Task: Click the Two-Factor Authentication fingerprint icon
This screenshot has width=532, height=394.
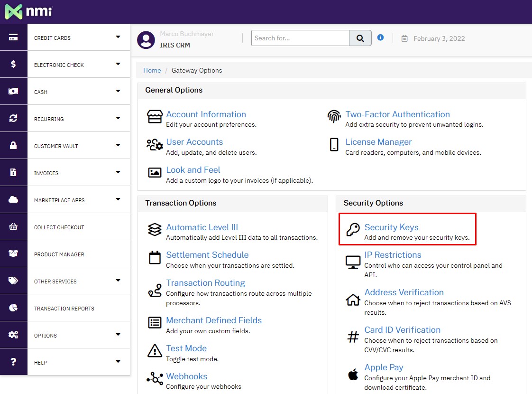Action: 334,116
